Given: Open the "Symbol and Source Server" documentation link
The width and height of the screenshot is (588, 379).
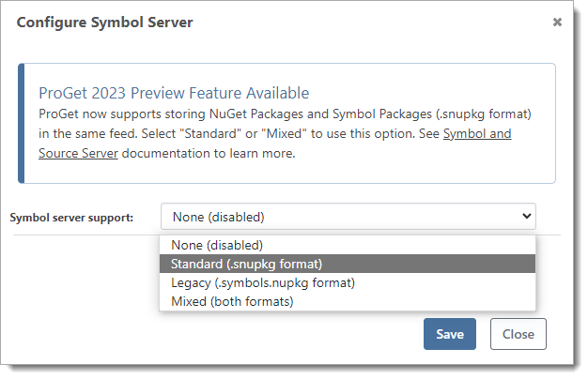Looking at the screenshot, I should tap(477, 133).
